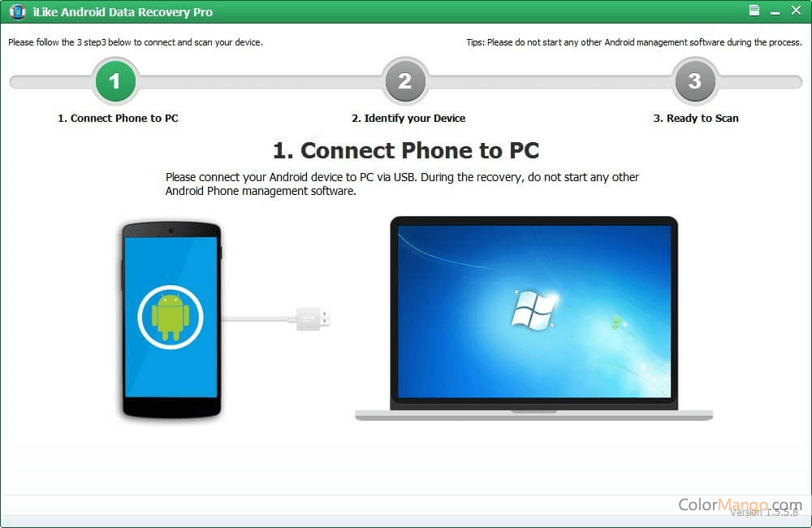Select '1. Connect Phone to PC' step label
This screenshot has height=528, width=812.
[x=118, y=118]
